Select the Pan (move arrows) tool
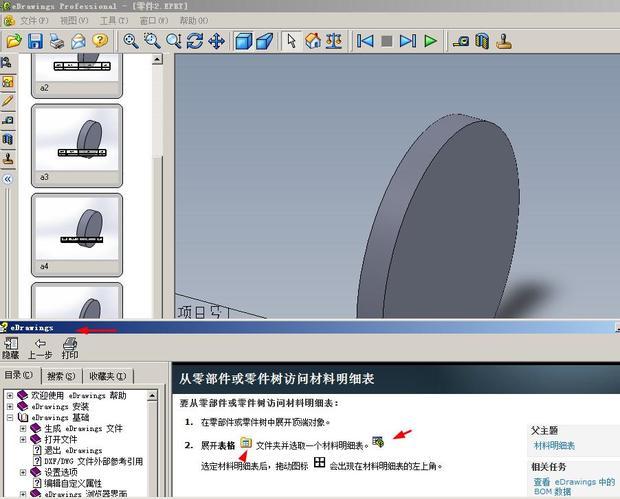 [x=216, y=41]
